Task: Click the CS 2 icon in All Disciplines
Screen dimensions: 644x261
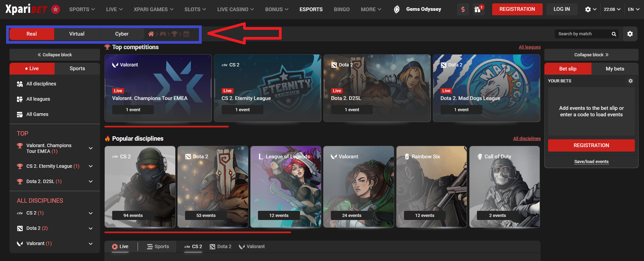Action: tap(20, 213)
